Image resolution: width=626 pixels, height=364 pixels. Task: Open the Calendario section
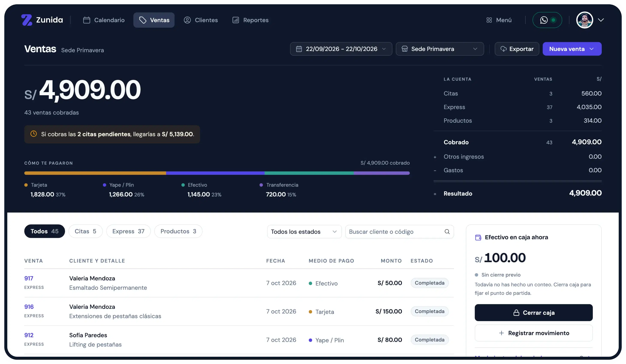104,20
